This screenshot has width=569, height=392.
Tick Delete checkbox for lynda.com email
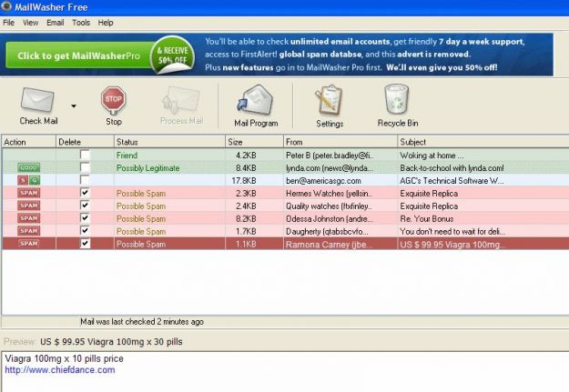click(85, 167)
